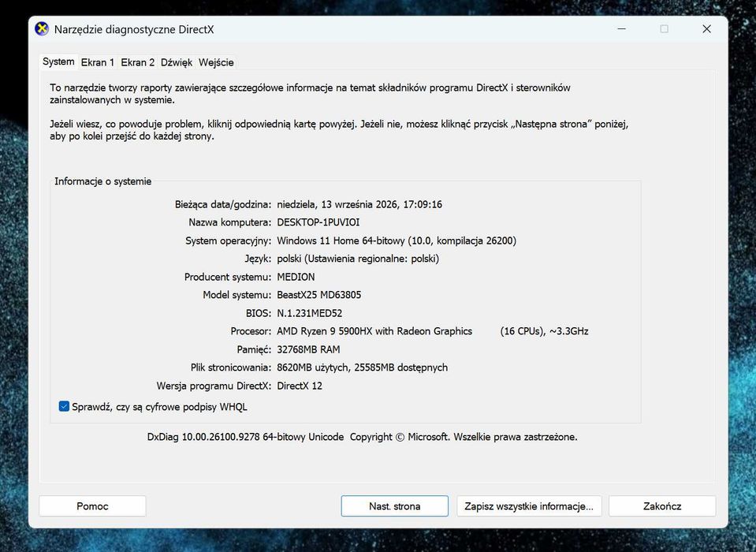This screenshot has height=552, width=756.
Task: Click the computer name DESKTOP-1PUVIOI
Action: [x=318, y=222]
